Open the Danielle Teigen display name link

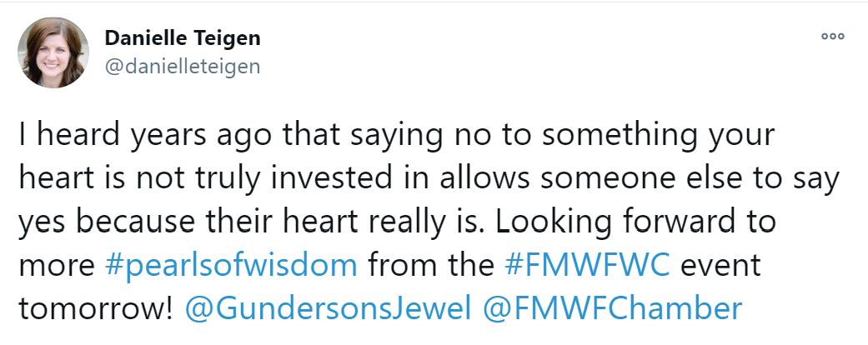(x=182, y=38)
